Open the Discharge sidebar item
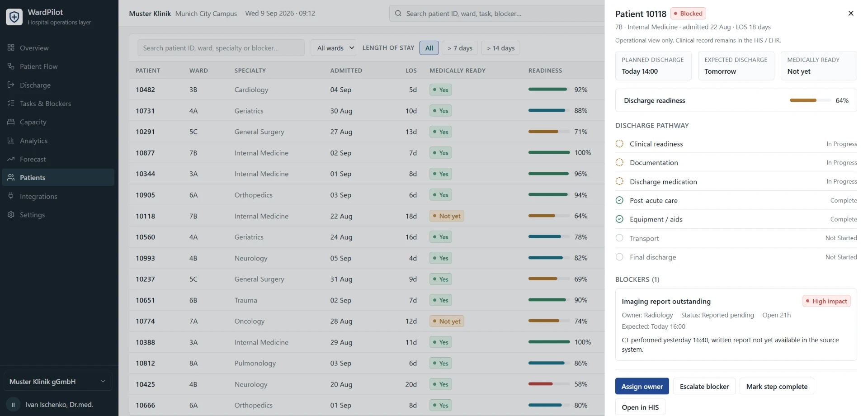Screen dimensions: 868x416 click(58, 85)
